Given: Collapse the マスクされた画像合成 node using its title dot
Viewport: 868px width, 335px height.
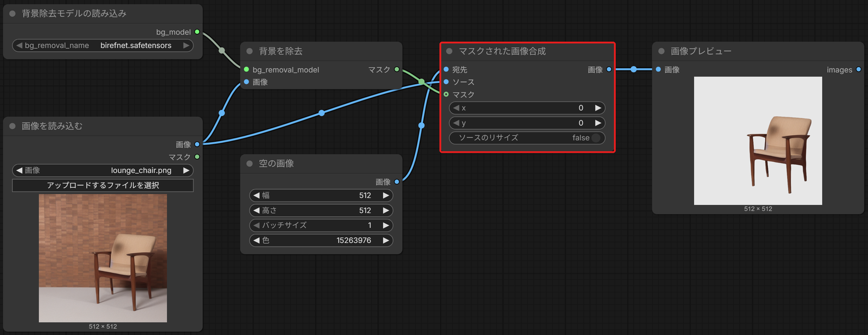Looking at the screenshot, I should (x=449, y=51).
